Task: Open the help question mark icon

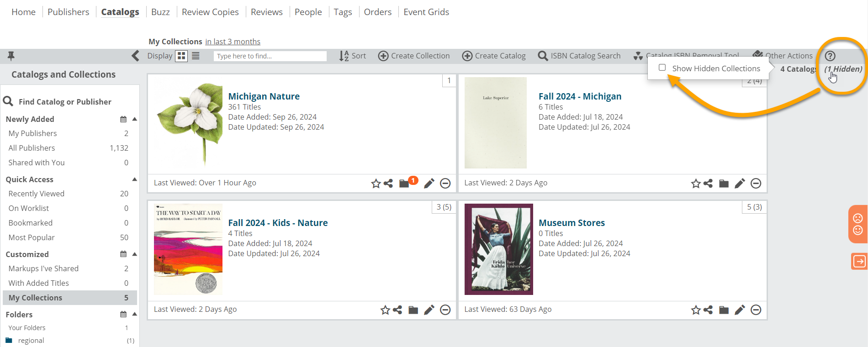Action: (x=830, y=56)
